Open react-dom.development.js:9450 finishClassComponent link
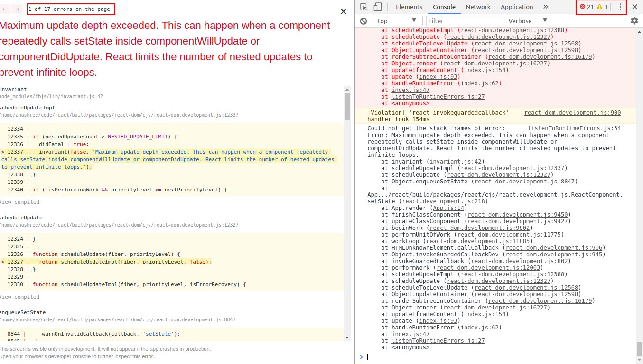The image size is (643, 364). pyautogui.click(x=518, y=215)
